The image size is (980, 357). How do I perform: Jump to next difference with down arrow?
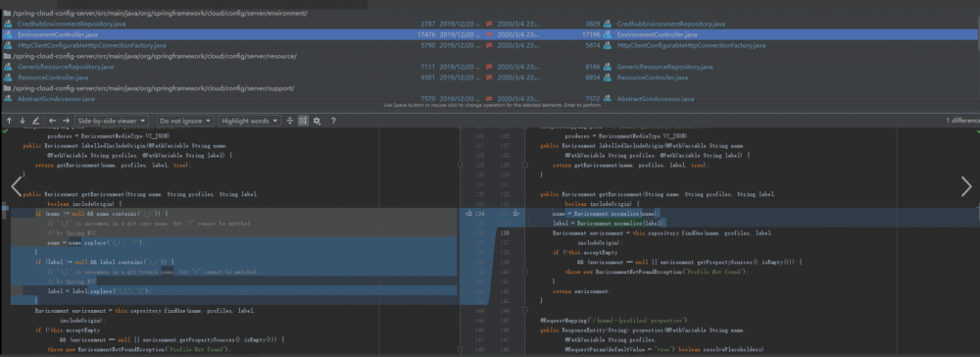[x=23, y=121]
